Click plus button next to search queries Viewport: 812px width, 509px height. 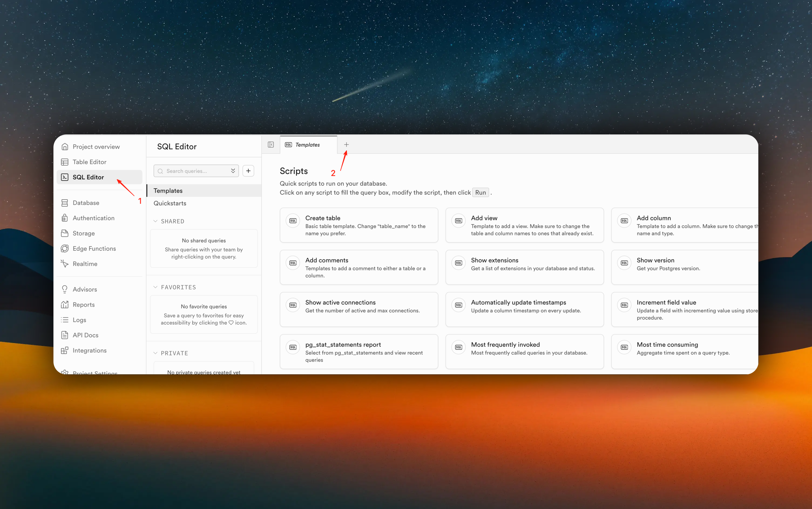248,171
